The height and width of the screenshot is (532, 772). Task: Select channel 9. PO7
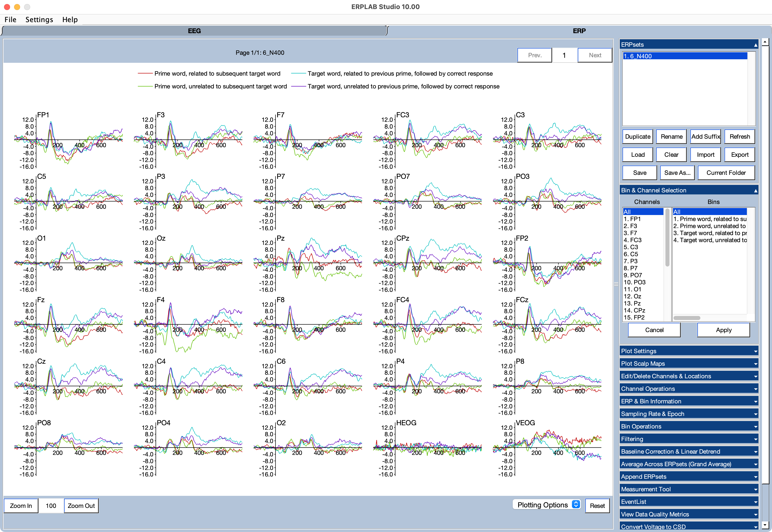tap(643, 275)
